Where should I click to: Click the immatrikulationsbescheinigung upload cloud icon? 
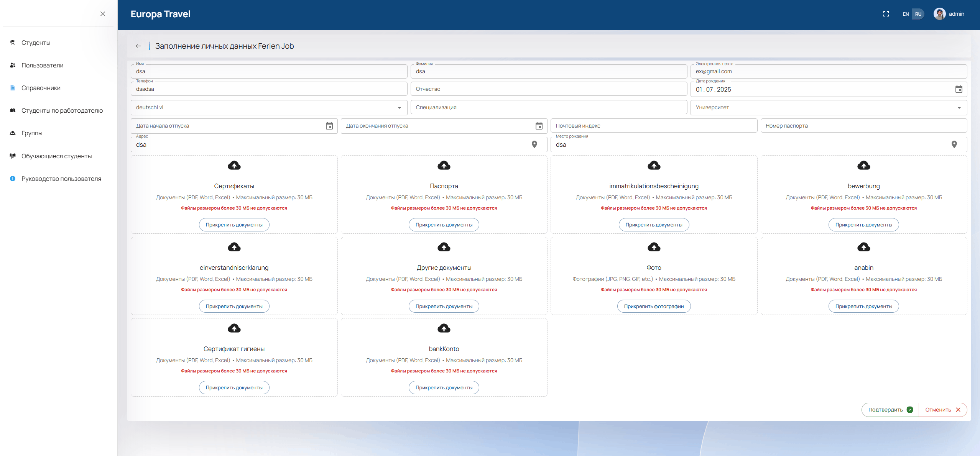coord(654,166)
